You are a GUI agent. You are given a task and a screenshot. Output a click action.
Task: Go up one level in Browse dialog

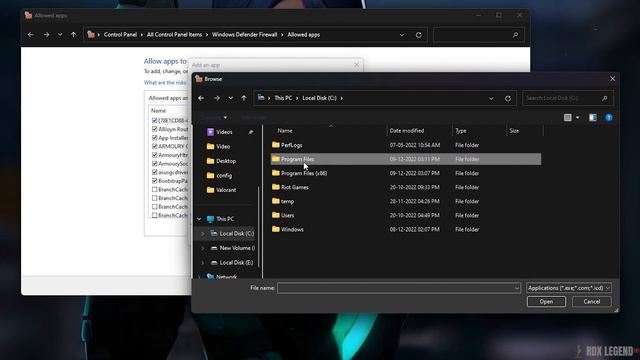pos(244,98)
